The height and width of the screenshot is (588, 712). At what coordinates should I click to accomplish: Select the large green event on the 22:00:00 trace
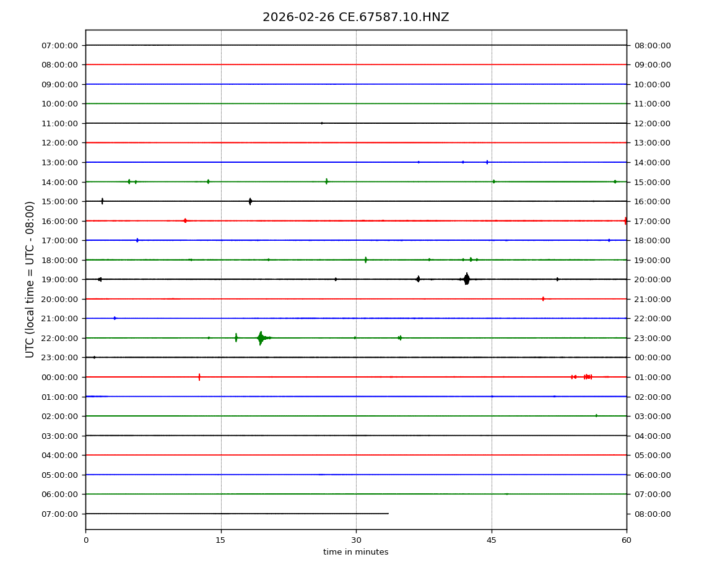click(x=261, y=338)
